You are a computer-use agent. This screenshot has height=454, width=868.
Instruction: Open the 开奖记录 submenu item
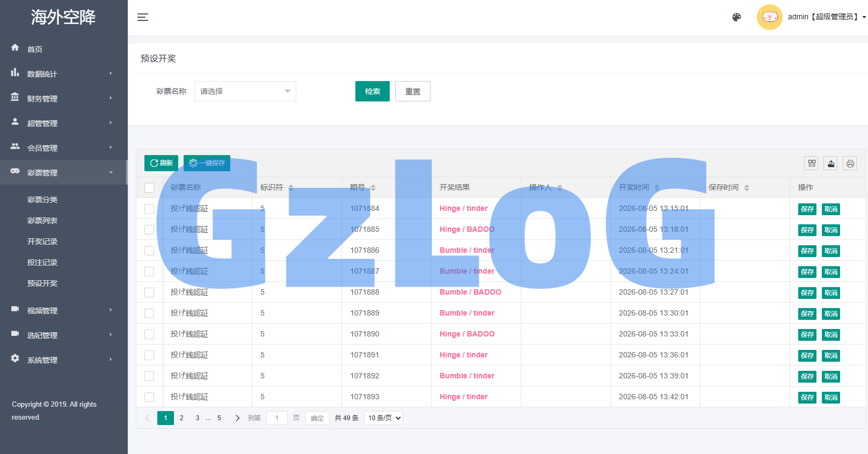[x=42, y=241]
